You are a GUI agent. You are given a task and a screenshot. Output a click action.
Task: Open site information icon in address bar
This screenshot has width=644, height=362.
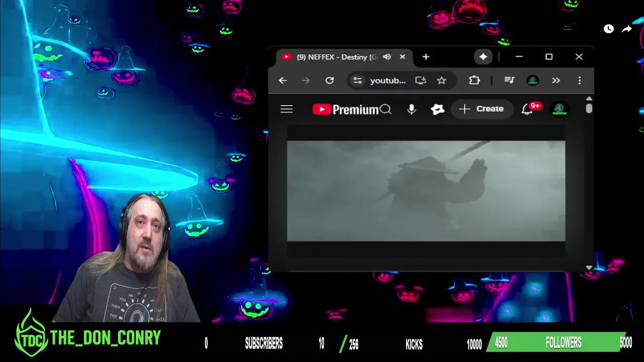[x=357, y=80]
